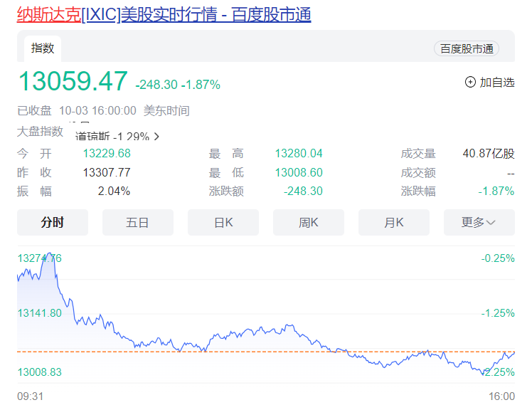Click the orange dashed line on the chart
Screen dimensions: 532x405
[x=266, y=352]
